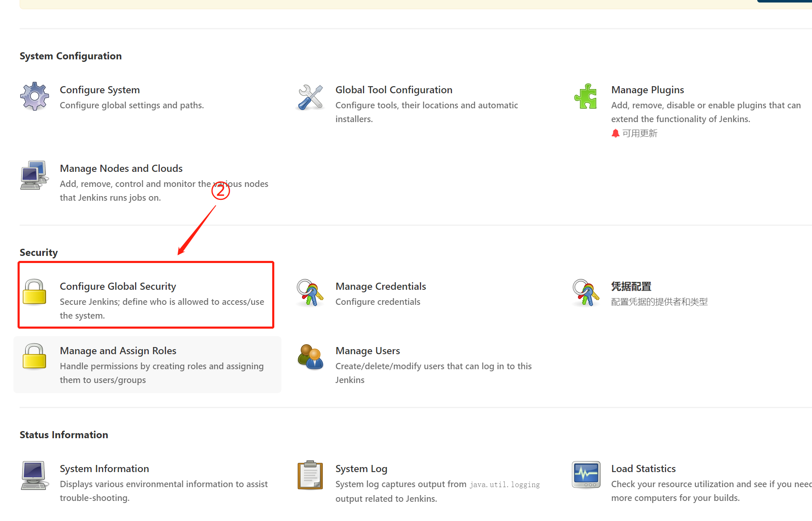This screenshot has height=521, width=812.
Task: Click the red update bell icon
Action: (615, 133)
